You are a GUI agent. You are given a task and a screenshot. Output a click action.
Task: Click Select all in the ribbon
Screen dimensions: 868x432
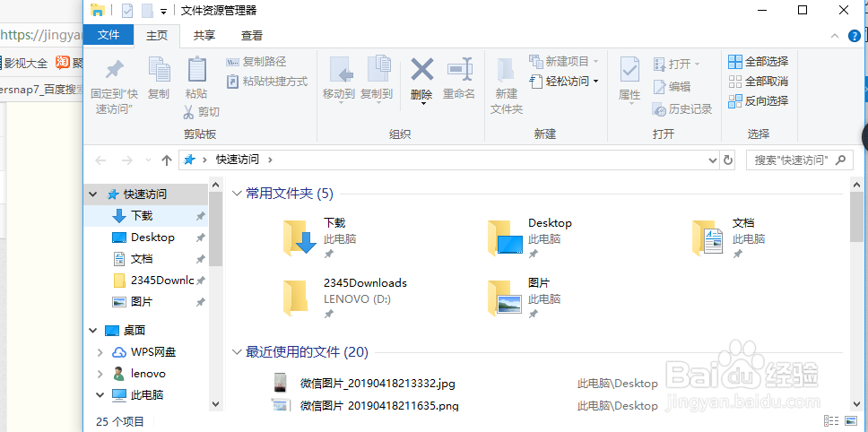pyautogui.click(x=758, y=62)
